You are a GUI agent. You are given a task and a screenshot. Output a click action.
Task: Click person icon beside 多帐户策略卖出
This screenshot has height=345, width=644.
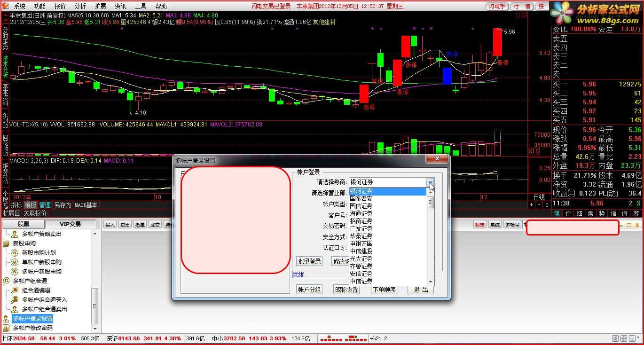click(15, 234)
